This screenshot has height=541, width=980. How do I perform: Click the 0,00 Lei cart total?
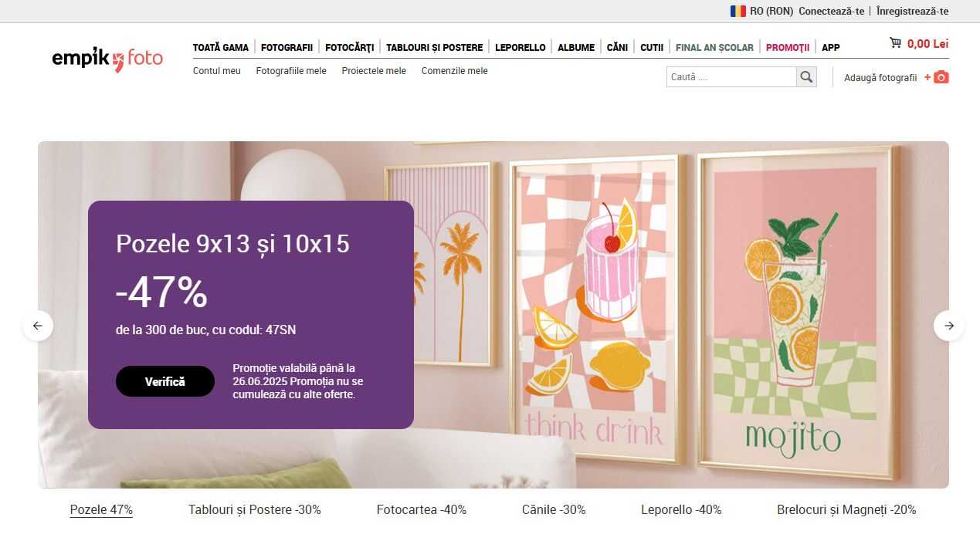(927, 44)
